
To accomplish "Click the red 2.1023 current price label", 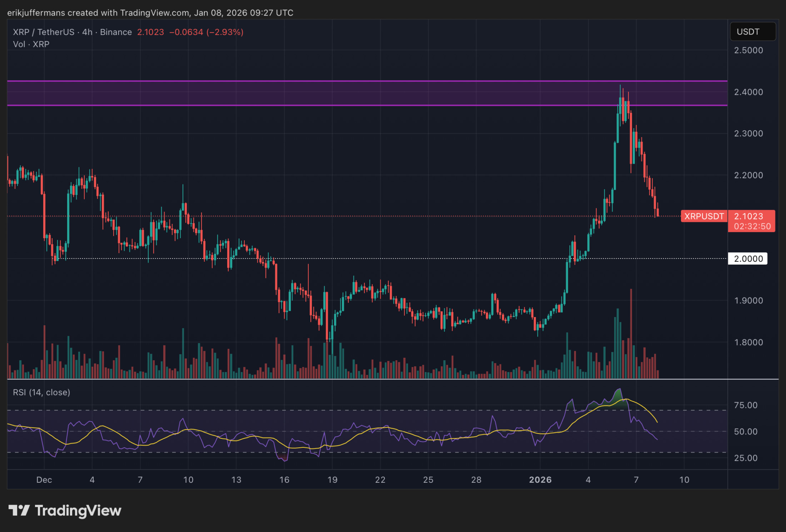I will pyautogui.click(x=749, y=216).
